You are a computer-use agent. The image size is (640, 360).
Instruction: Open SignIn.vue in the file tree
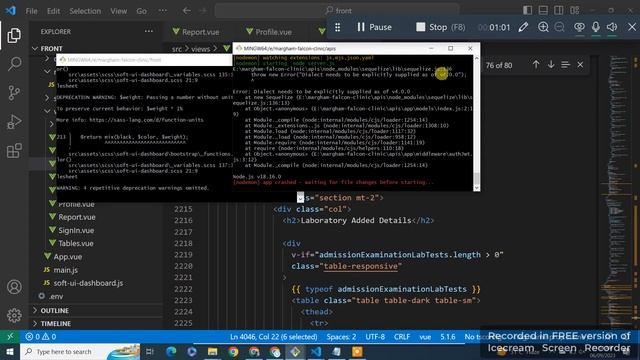pyautogui.click(x=76, y=230)
